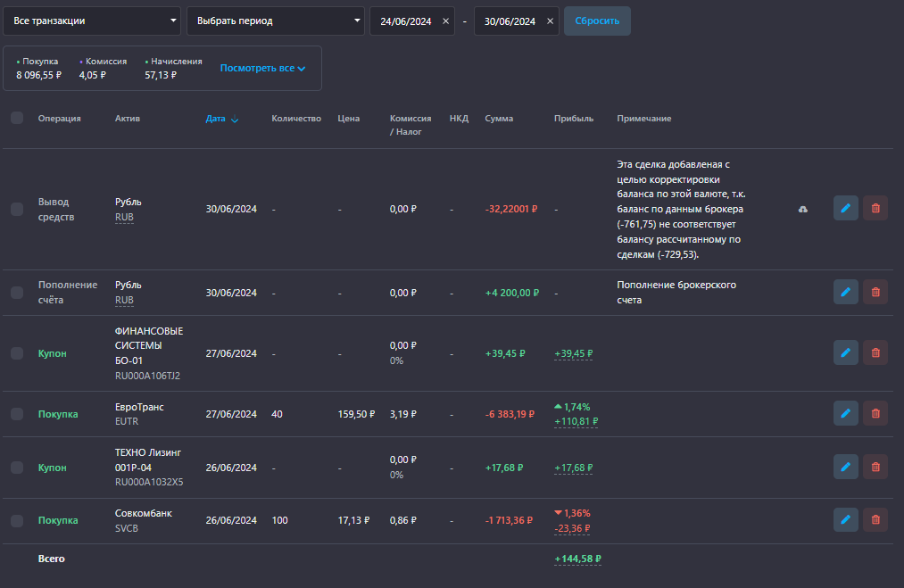Viewport: 904px width, 588px height.
Task: Check the ЕвроТранс row checkbox
Action: click(x=17, y=414)
